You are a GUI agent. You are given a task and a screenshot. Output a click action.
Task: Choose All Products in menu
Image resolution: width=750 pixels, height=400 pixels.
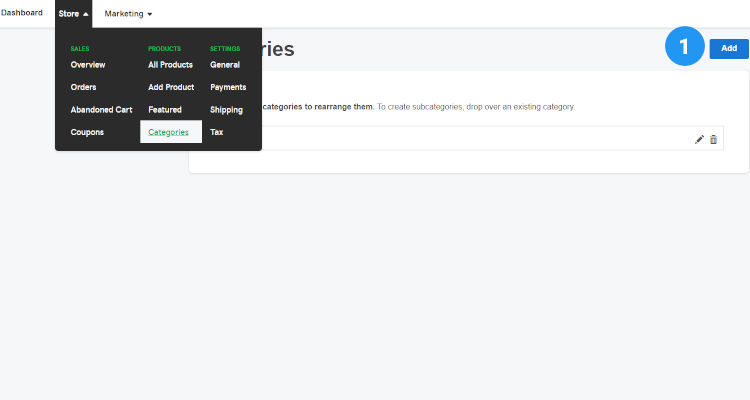[170, 65]
